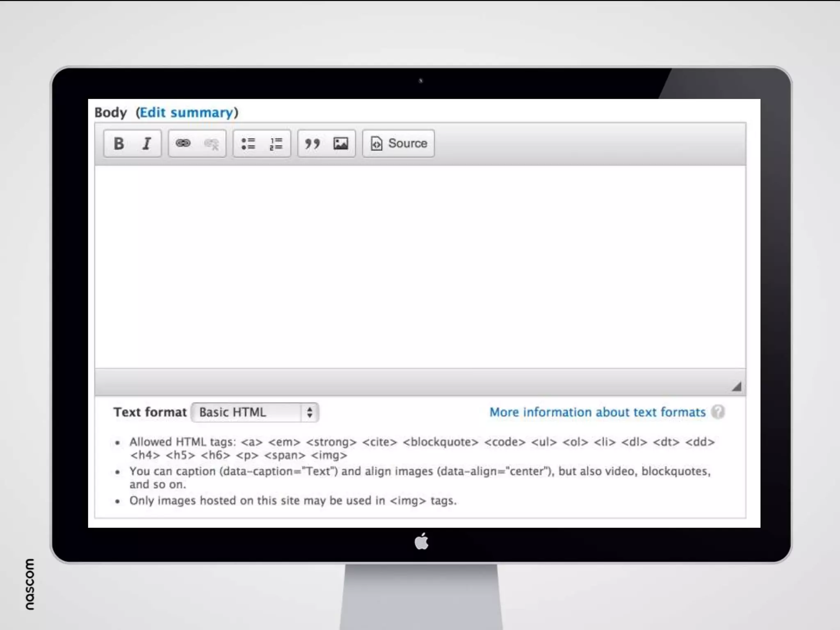Click the gray editor bottom status bar
This screenshot has height=630, width=840.
[x=410, y=382]
